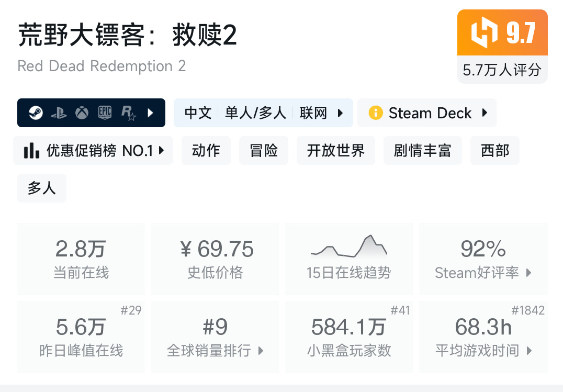
Task: View the 15日在线趋势 chart
Action: 348,259
